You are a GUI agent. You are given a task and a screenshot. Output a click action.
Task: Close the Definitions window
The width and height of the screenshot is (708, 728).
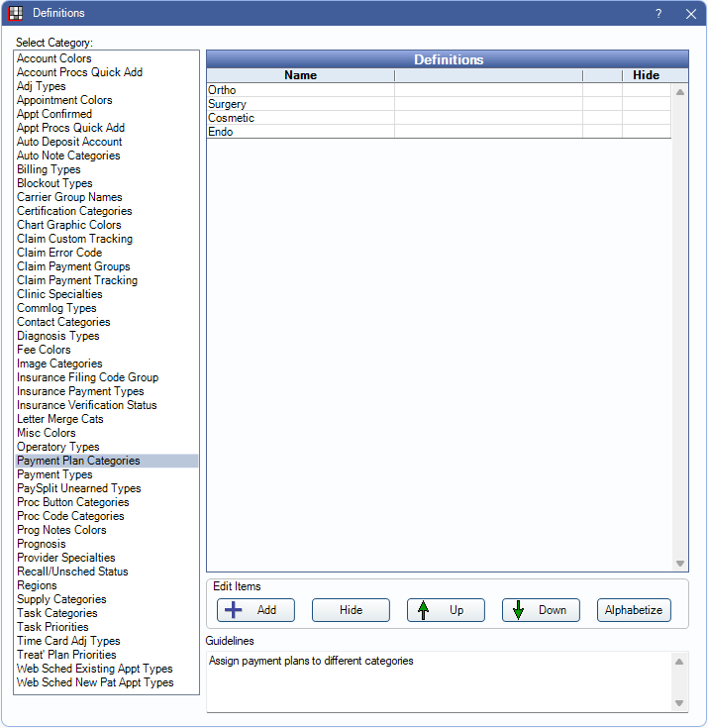(690, 14)
